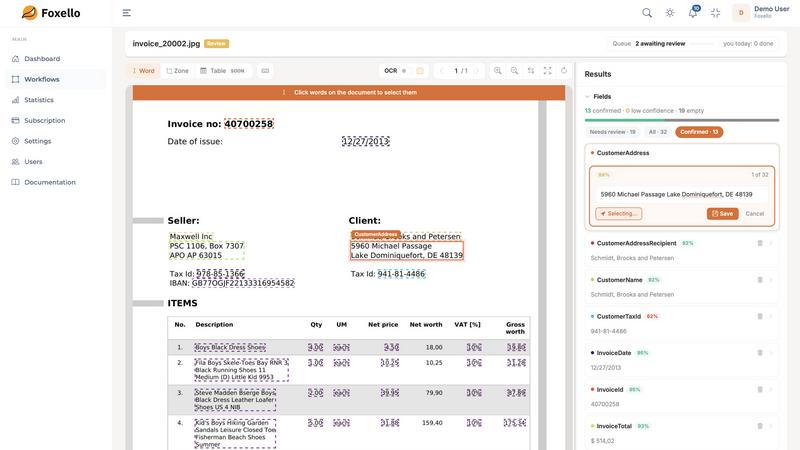
Task: Expand document to fullscreen
Action: coord(547,71)
